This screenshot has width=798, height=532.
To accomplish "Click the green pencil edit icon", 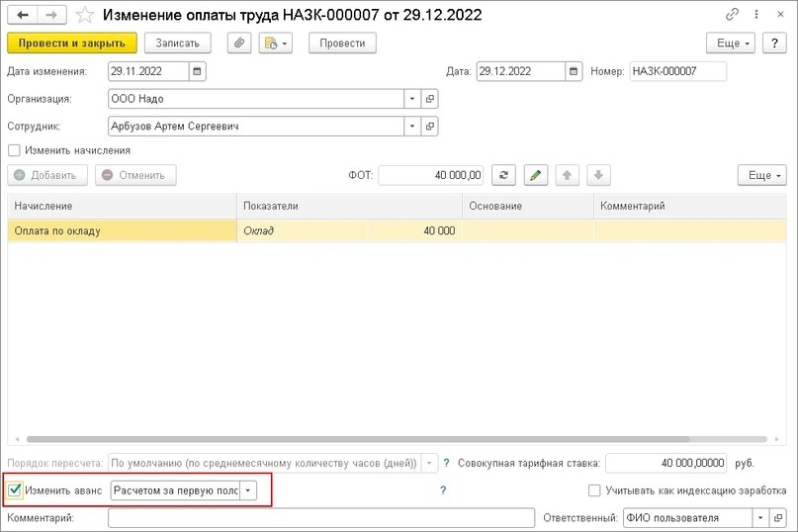I will coord(535,175).
